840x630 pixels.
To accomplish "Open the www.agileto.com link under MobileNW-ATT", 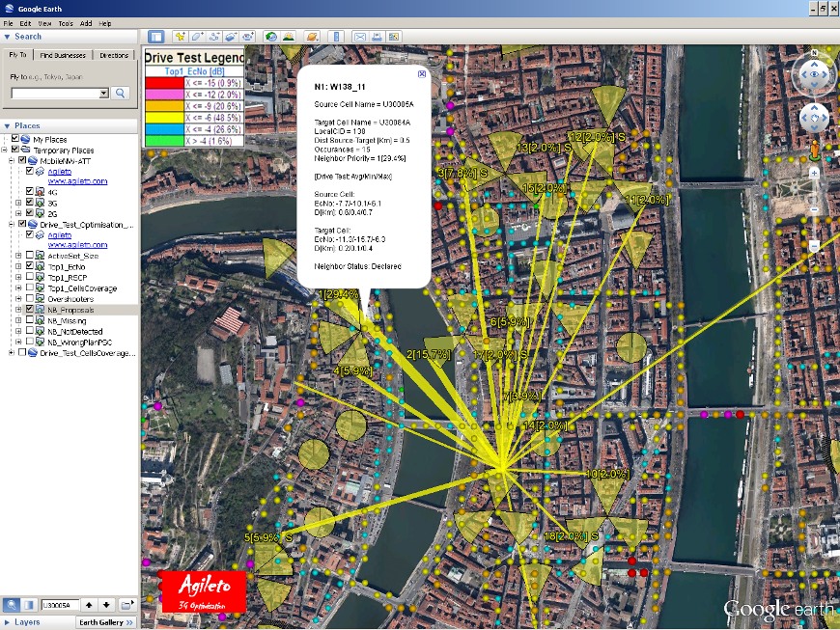I will (77, 180).
